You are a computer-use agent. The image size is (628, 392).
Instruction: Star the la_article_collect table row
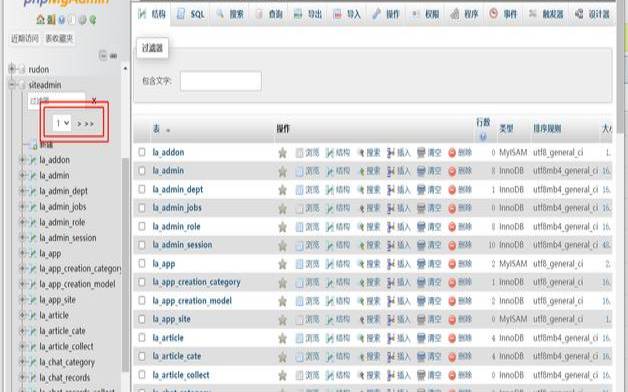[x=282, y=375]
